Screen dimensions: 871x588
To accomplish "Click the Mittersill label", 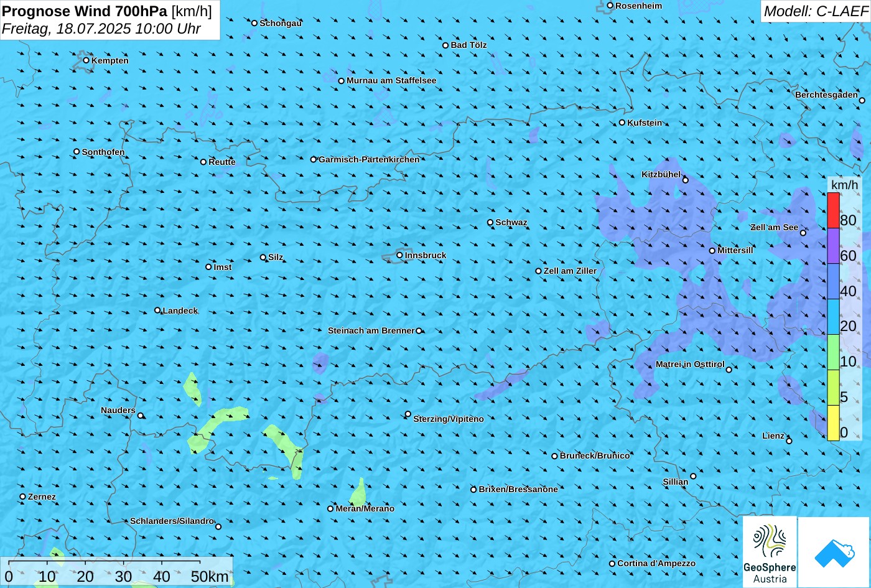I will (x=735, y=250).
